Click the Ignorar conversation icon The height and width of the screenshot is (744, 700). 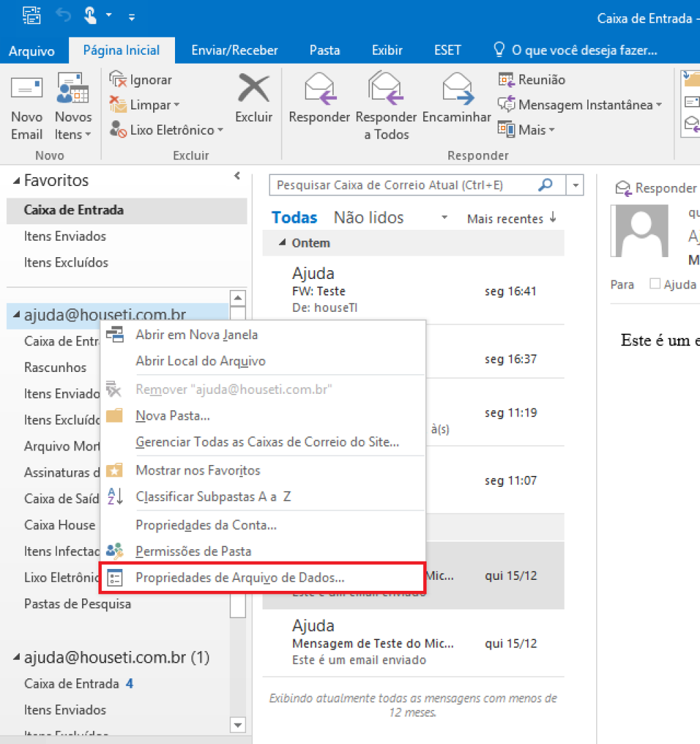(x=118, y=79)
